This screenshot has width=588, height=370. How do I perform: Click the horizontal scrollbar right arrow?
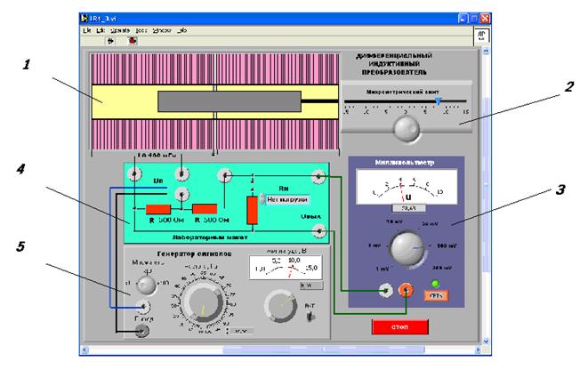point(478,350)
